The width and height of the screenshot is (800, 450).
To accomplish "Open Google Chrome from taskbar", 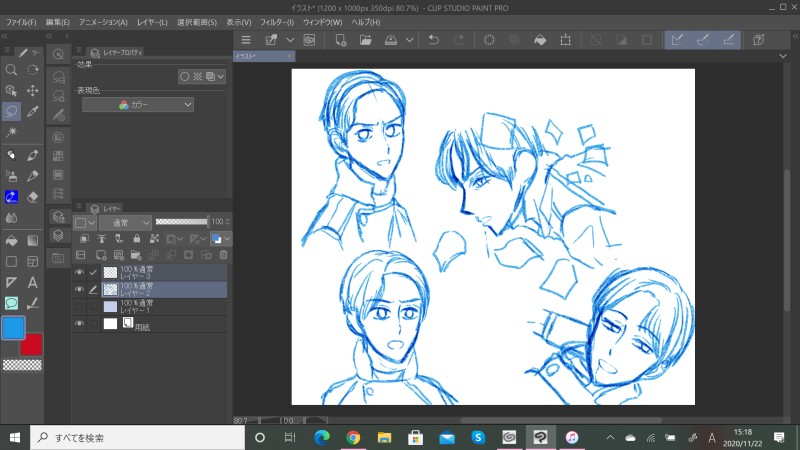I will [353, 438].
